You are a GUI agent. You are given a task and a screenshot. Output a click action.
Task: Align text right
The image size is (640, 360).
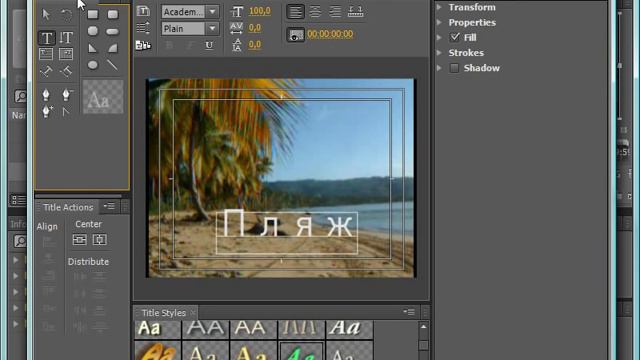pos(335,11)
